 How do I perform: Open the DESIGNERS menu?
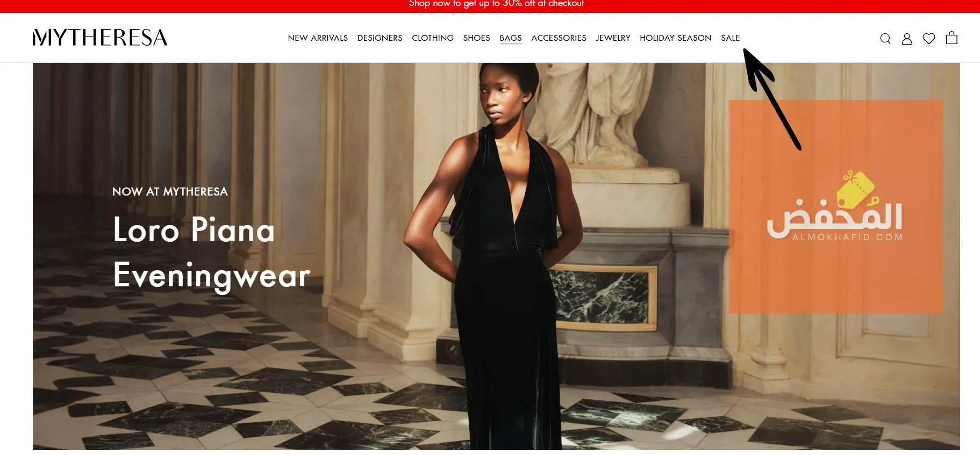point(380,38)
